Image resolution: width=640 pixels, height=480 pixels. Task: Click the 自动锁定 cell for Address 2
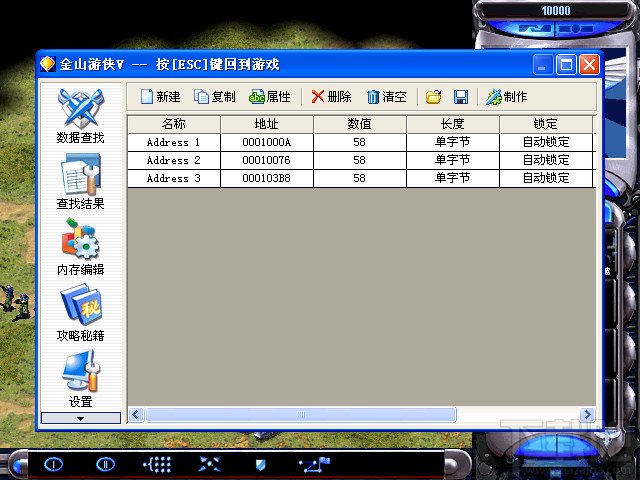coord(546,160)
